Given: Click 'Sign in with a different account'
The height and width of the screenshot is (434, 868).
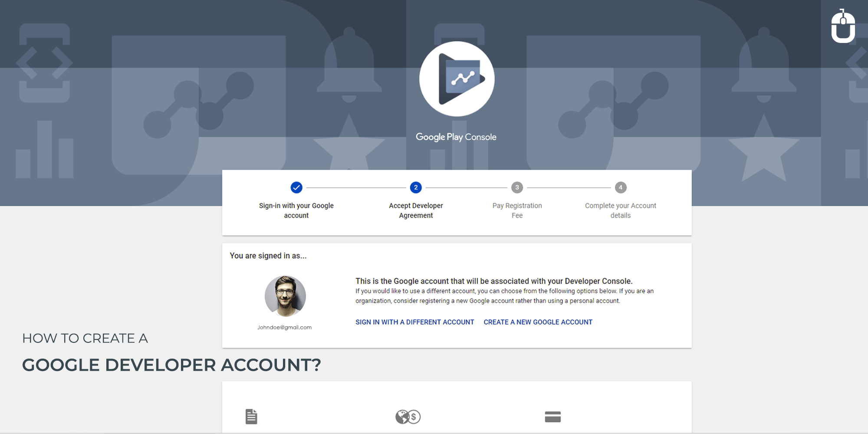Looking at the screenshot, I should 414,322.
